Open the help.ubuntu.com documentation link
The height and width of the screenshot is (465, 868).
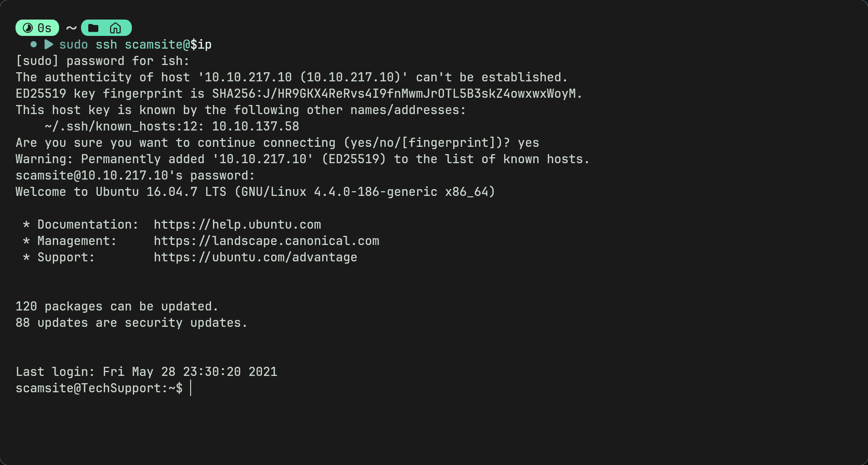(237, 225)
